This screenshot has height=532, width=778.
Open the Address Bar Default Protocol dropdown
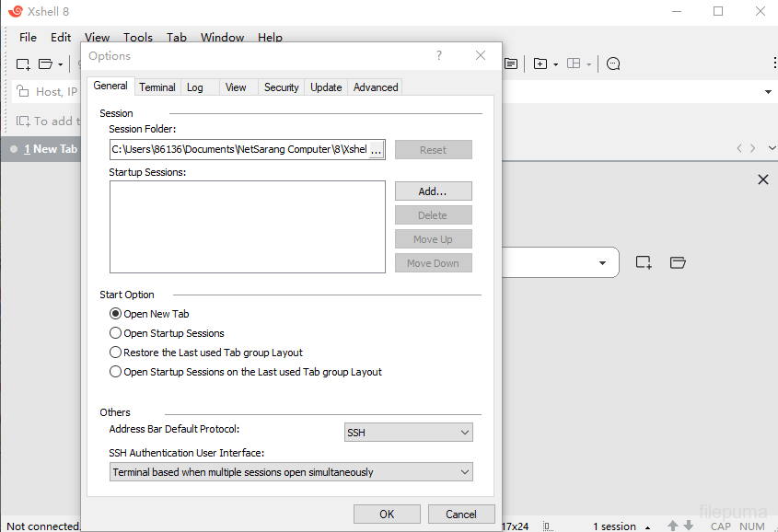point(408,433)
